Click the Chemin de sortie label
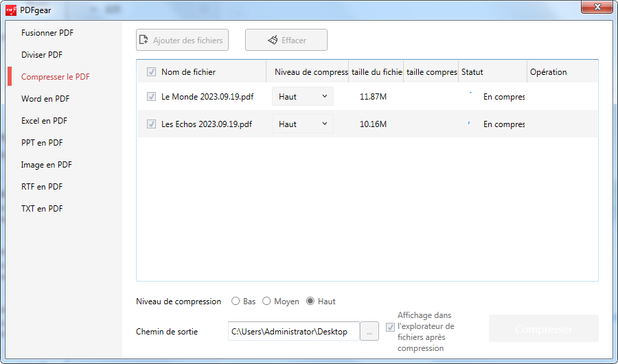 click(x=167, y=332)
